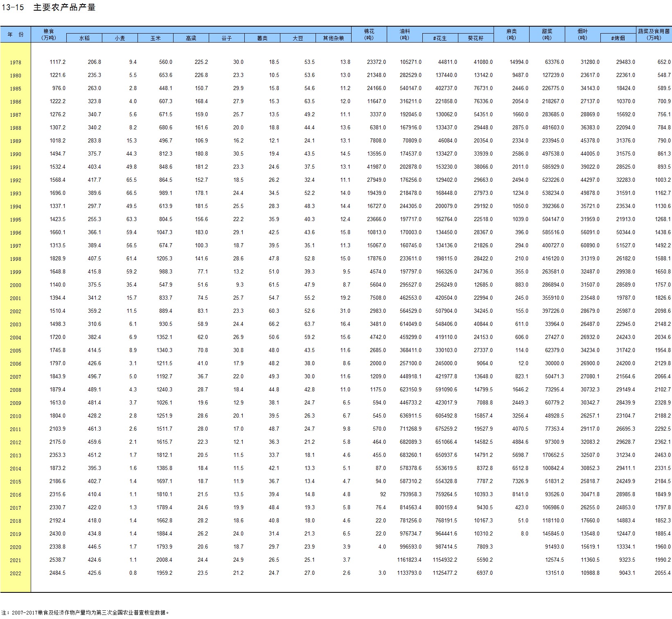672x619 pixels.
Task: Select the year 2020 row label
Action: (x=16, y=547)
